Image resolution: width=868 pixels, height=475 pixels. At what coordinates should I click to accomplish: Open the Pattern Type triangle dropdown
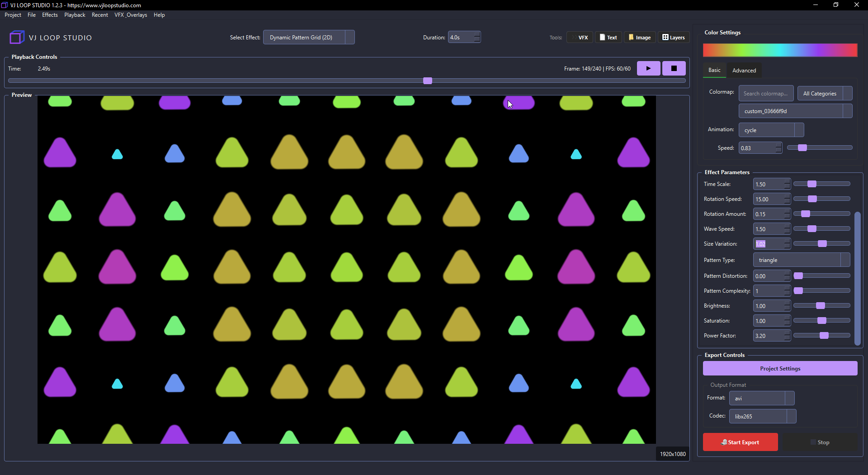(802, 260)
